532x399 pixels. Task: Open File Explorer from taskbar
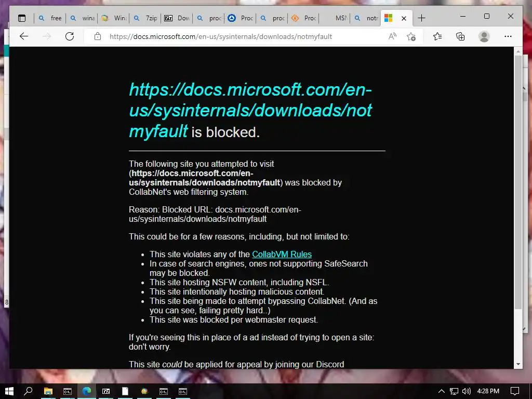48,391
